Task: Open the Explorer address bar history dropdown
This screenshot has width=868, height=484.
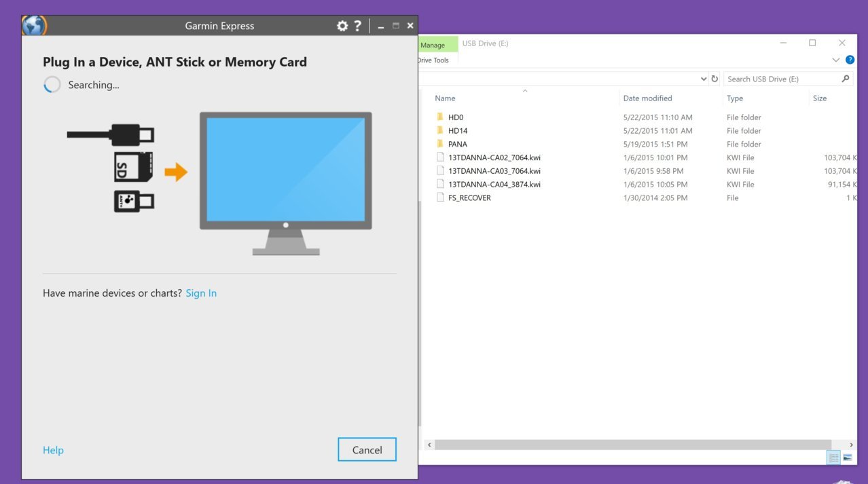Action: (x=703, y=79)
